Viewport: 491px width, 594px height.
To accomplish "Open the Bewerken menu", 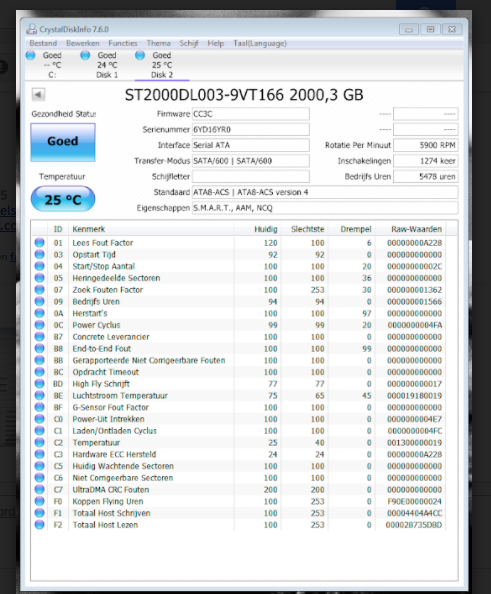I will pos(83,43).
